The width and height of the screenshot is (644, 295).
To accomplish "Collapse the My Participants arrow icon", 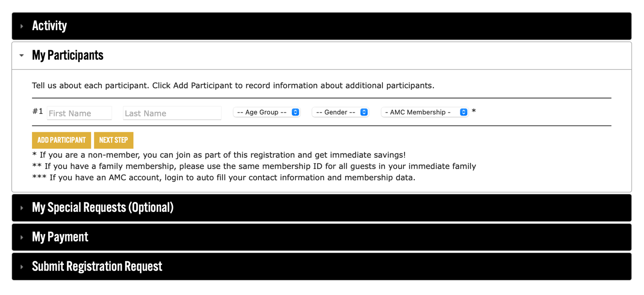I will click(22, 56).
